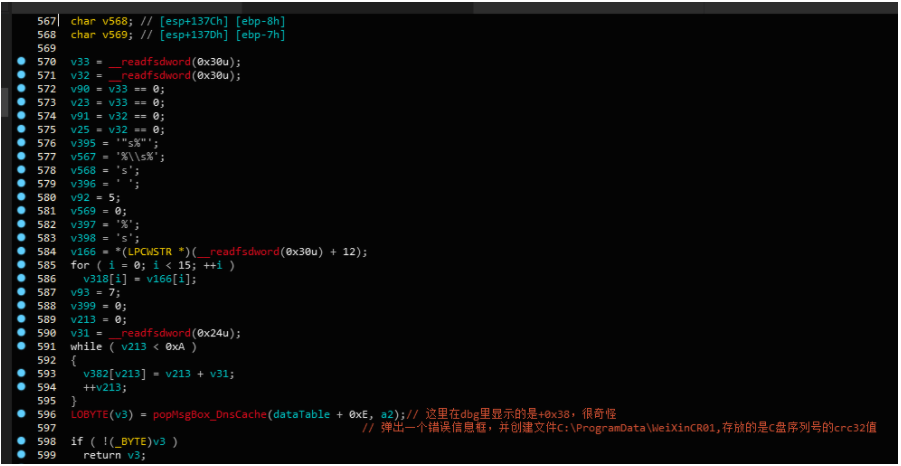Click 'while' keyword on line 591
Screen dimensions: 901x466
(86, 346)
